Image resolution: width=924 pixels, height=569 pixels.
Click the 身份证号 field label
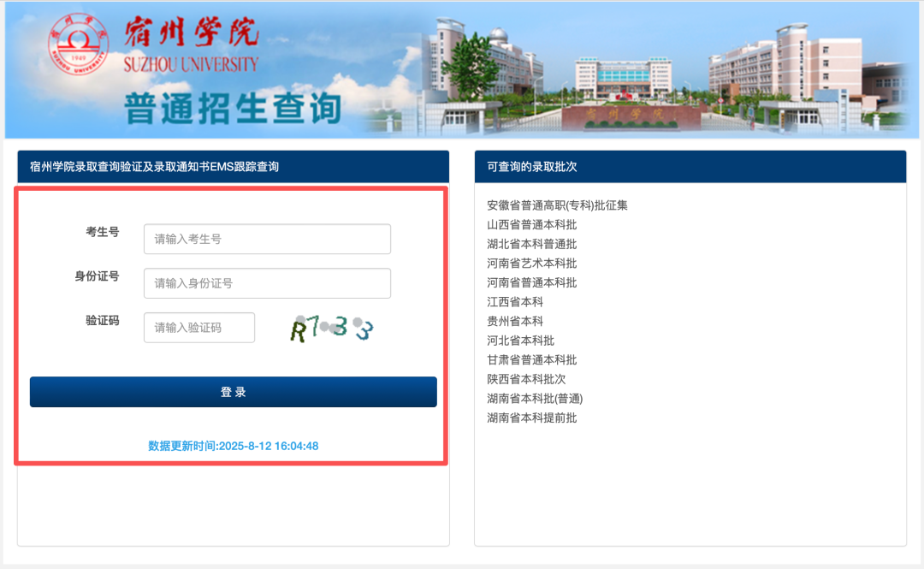pyautogui.click(x=97, y=276)
